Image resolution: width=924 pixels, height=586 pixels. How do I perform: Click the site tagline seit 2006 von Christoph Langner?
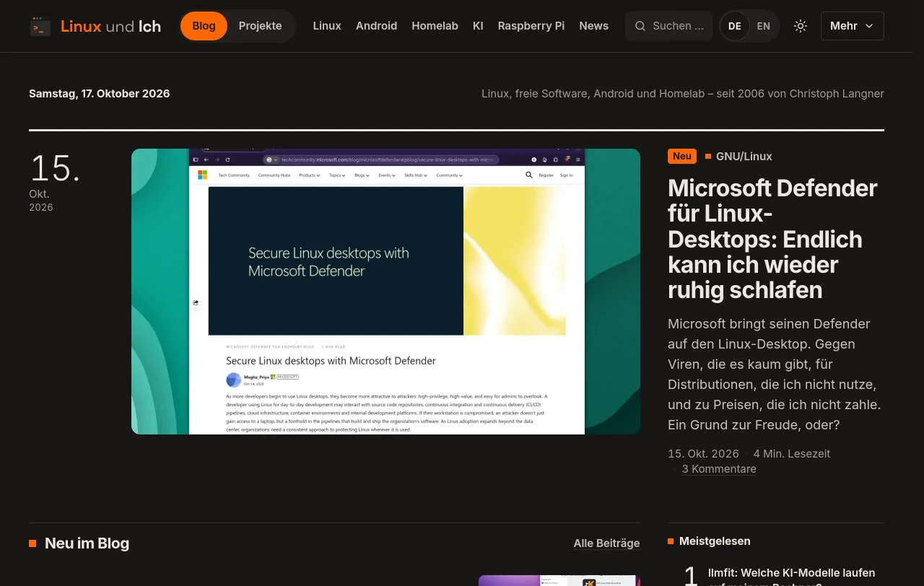click(683, 94)
